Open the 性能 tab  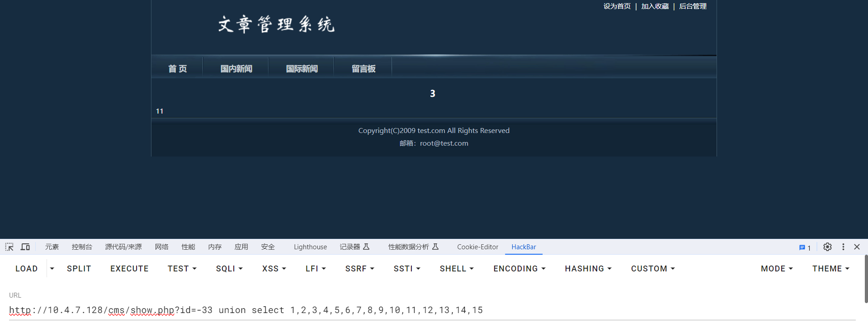click(x=189, y=247)
